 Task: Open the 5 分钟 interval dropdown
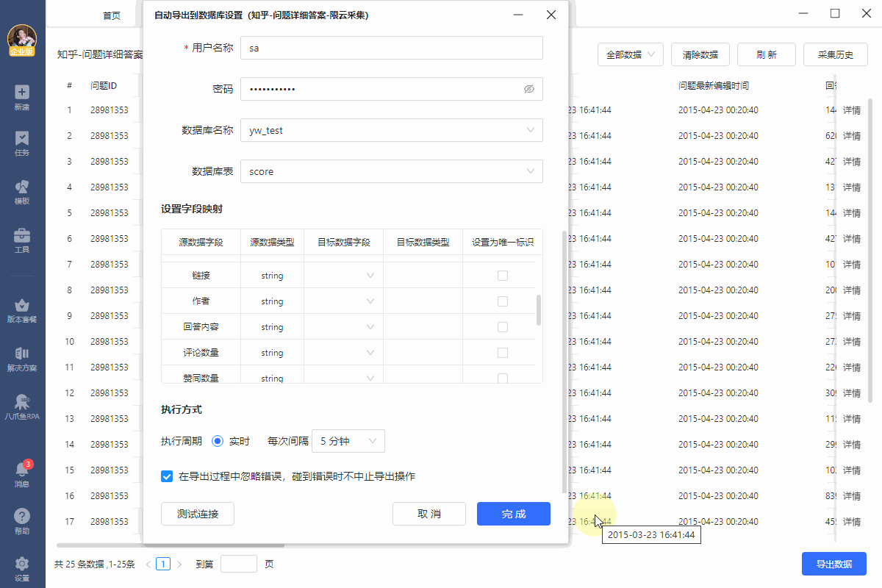(x=348, y=441)
